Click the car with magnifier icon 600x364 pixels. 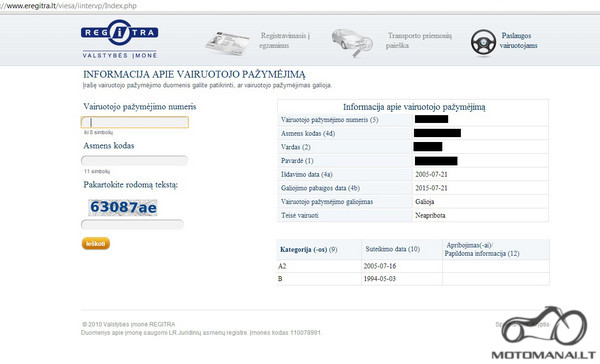coord(352,42)
